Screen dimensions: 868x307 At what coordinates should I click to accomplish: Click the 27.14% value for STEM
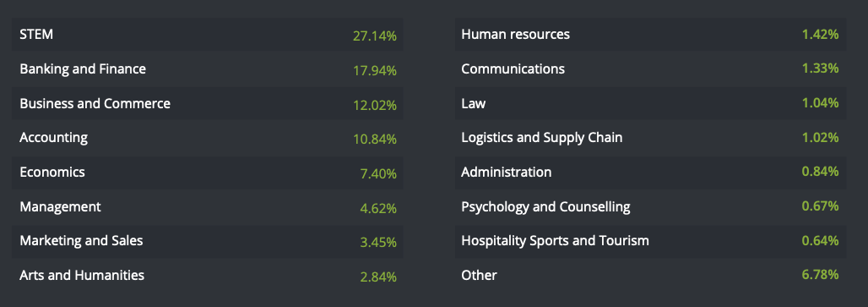[375, 36]
